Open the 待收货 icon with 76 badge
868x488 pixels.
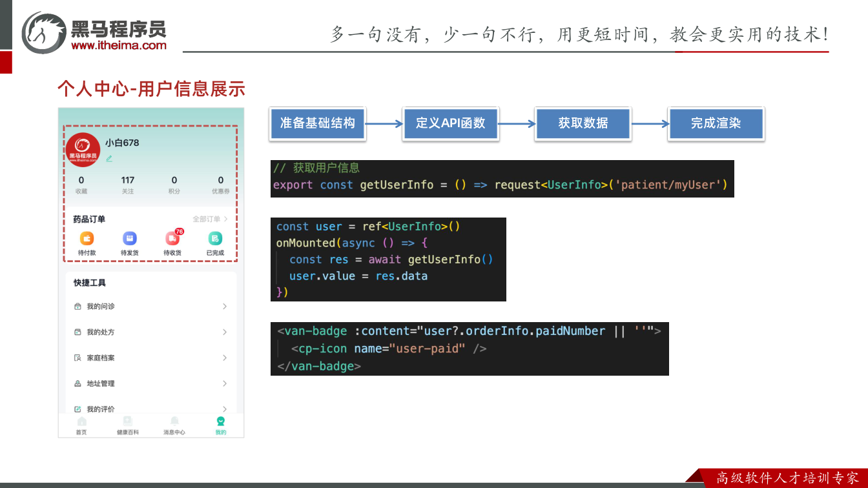coord(173,238)
